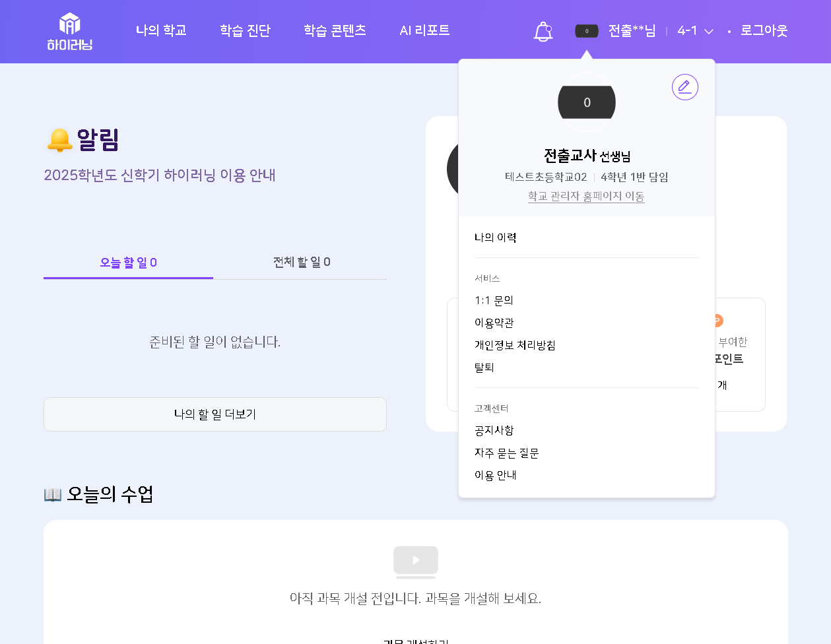This screenshot has width=831, height=644.
Task: Switch to the 전체 할 일 tab
Action: pos(302,262)
